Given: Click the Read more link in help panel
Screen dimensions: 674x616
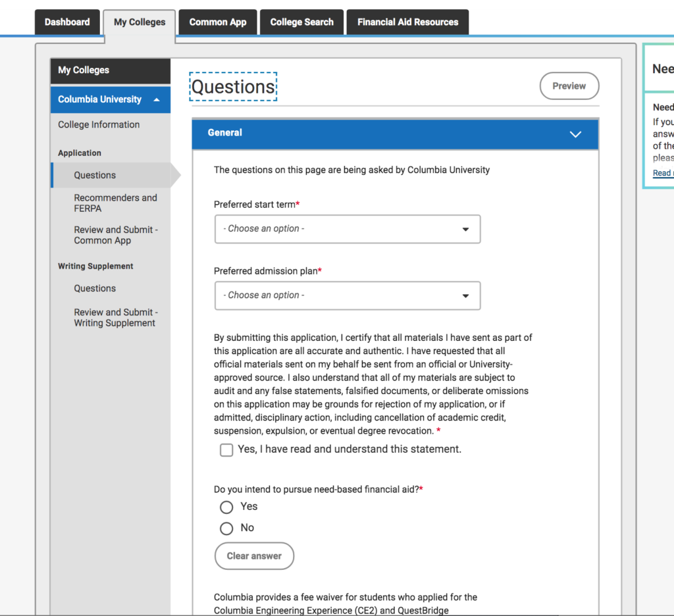Looking at the screenshot, I should pos(663,173).
